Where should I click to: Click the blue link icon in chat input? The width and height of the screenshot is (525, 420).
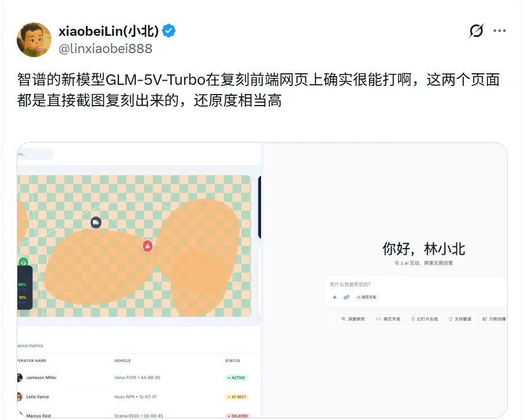point(346,297)
